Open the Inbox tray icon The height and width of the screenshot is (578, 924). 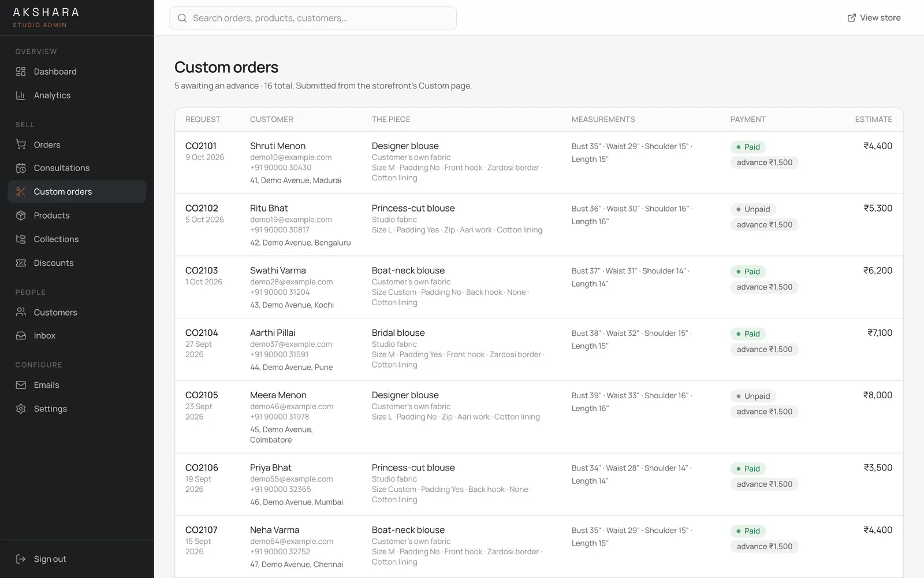click(21, 336)
